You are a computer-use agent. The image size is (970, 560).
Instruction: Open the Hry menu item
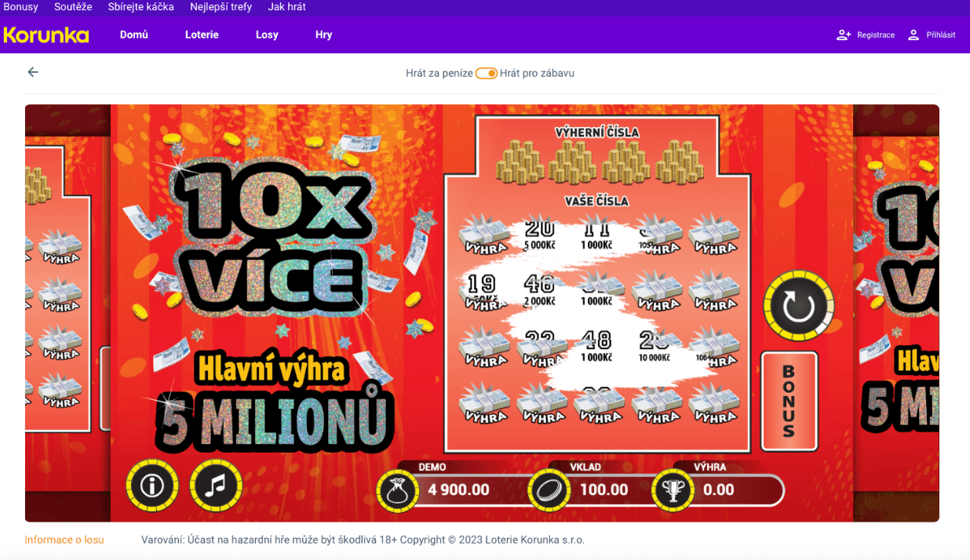point(324,35)
